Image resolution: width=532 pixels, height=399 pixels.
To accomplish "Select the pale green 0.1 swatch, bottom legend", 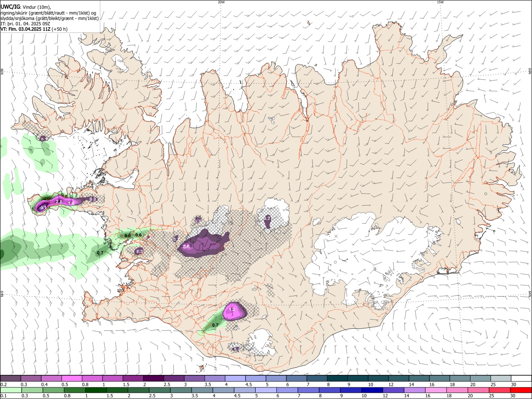I will pyautogui.click(x=11, y=390).
